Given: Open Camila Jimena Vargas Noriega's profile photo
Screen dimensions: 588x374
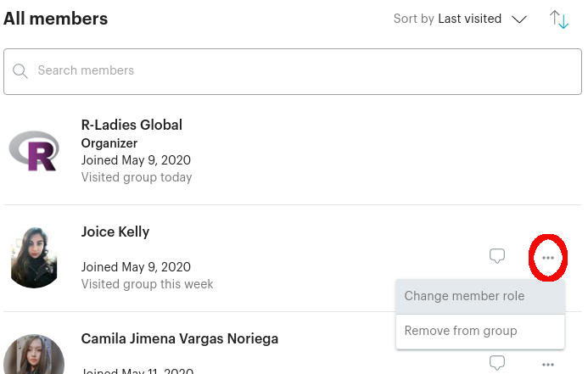Looking at the screenshot, I should click(x=34, y=354).
